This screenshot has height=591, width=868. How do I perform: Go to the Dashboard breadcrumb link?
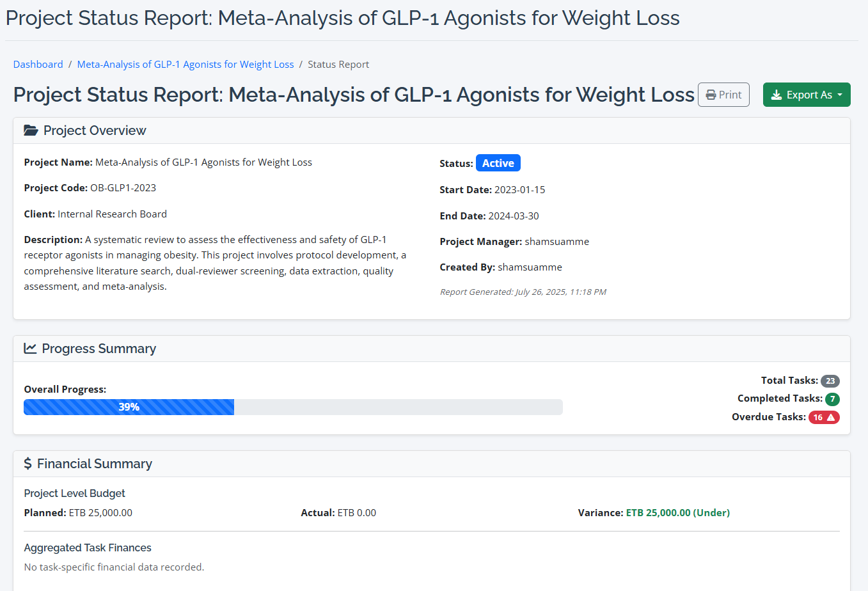[38, 65]
